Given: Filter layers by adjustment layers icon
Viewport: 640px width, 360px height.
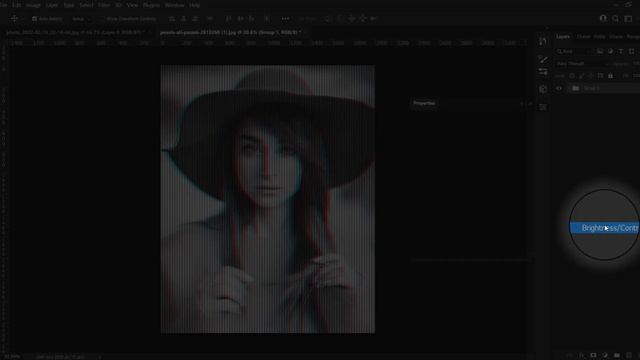Looking at the screenshot, I should coord(610,51).
